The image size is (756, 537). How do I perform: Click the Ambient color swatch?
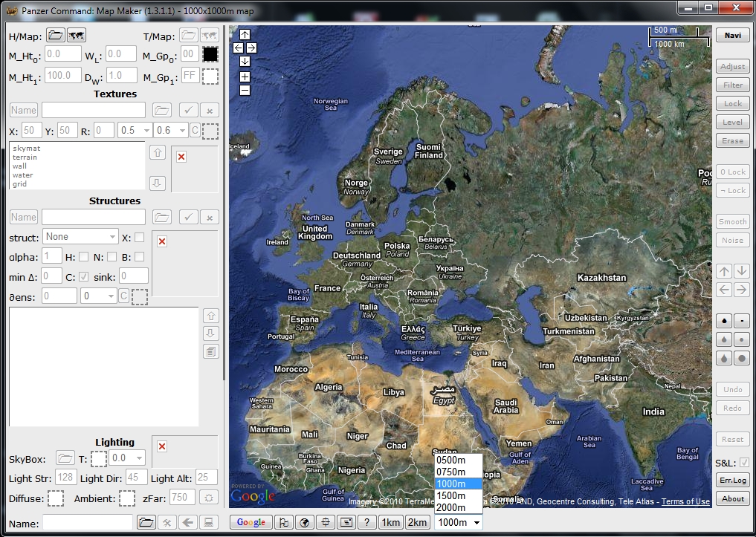(127, 498)
